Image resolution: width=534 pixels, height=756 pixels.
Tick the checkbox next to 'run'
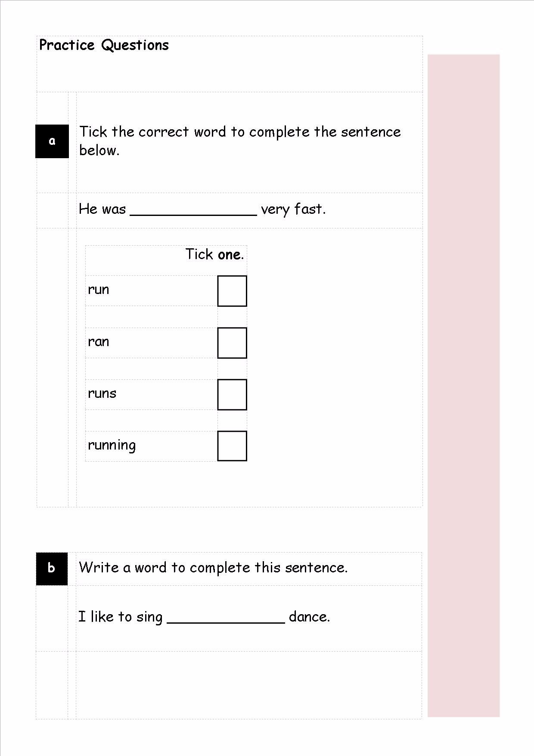(232, 291)
